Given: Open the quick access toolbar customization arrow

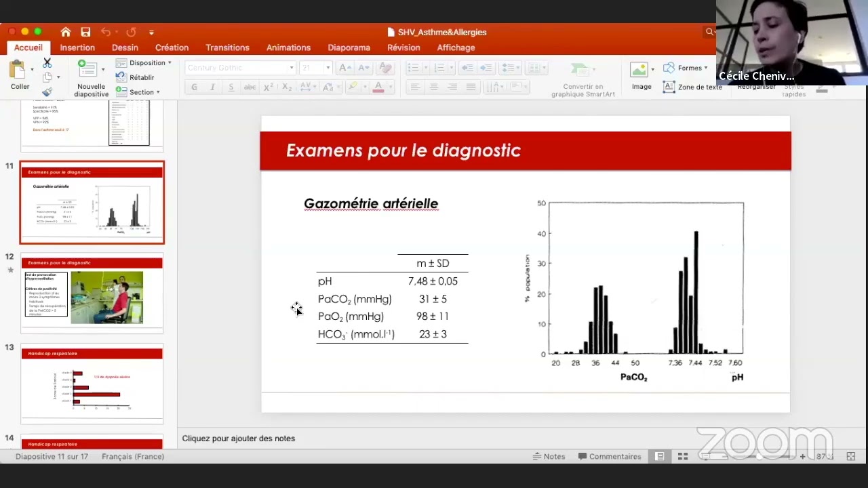Looking at the screenshot, I should [x=151, y=32].
